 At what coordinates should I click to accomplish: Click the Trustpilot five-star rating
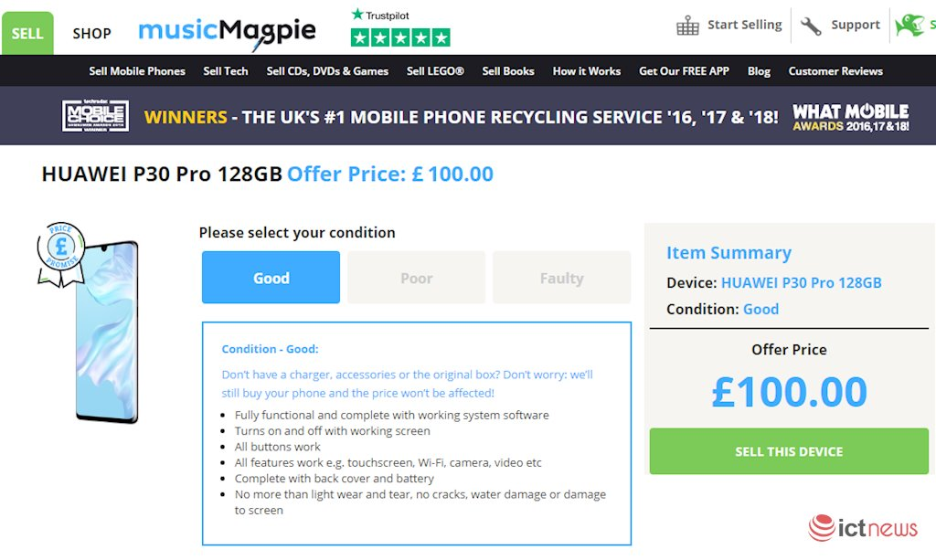pyautogui.click(x=400, y=37)
